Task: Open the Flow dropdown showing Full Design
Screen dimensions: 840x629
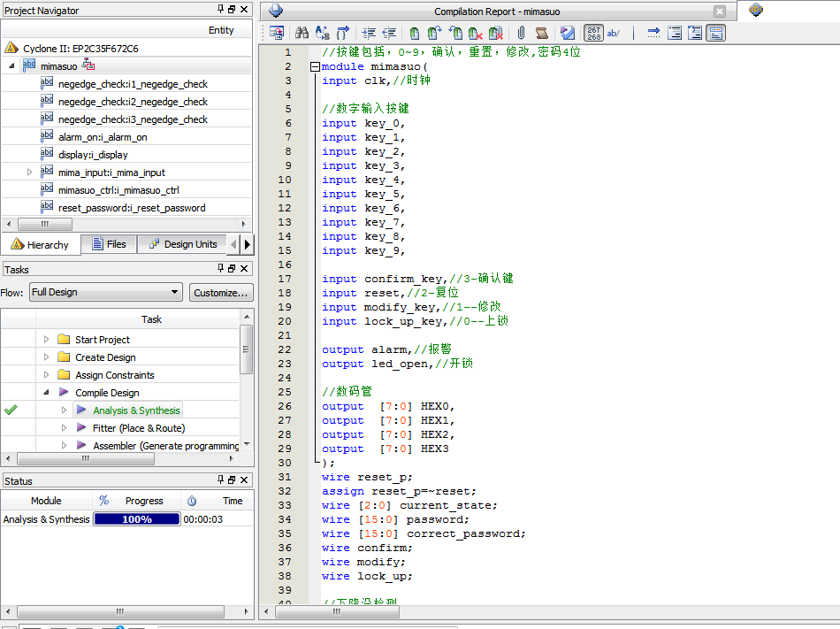Action: (106, 292)
